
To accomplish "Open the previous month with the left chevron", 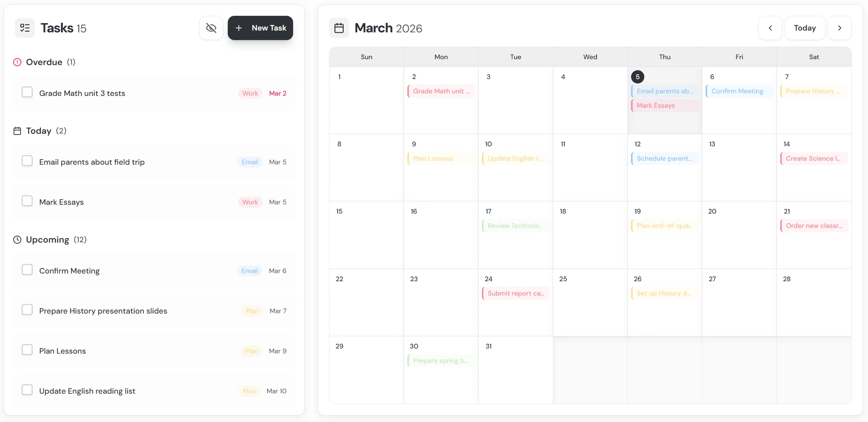I will tap(770, 28).
